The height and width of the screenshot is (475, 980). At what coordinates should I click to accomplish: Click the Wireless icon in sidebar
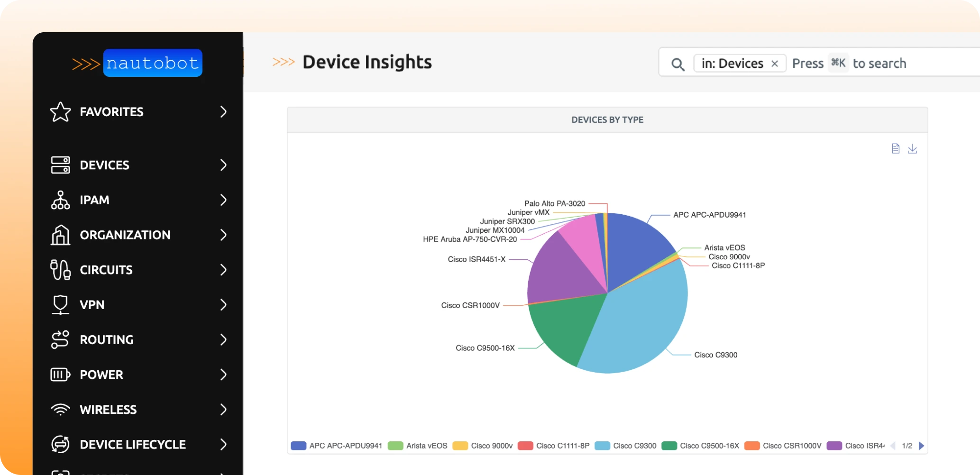pyautogui.click(x=60, y=409)
